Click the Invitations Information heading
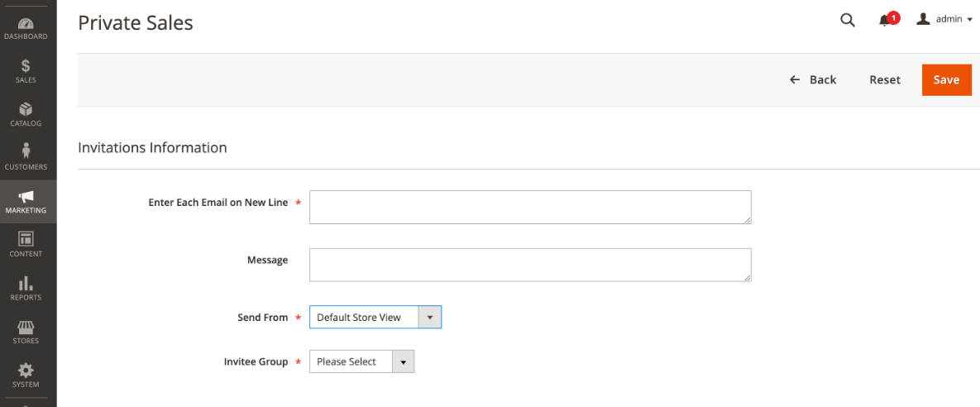 point(152,148)
